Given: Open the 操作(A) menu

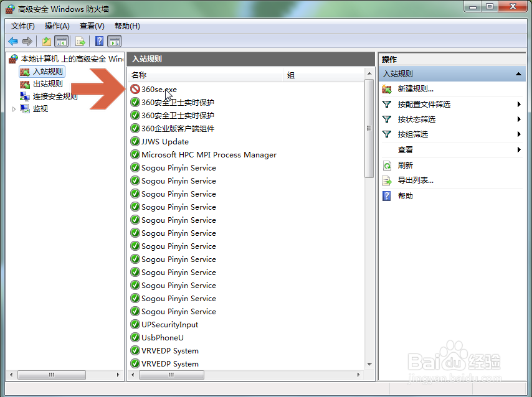Looking at the screenshot, I should [57, 26].
